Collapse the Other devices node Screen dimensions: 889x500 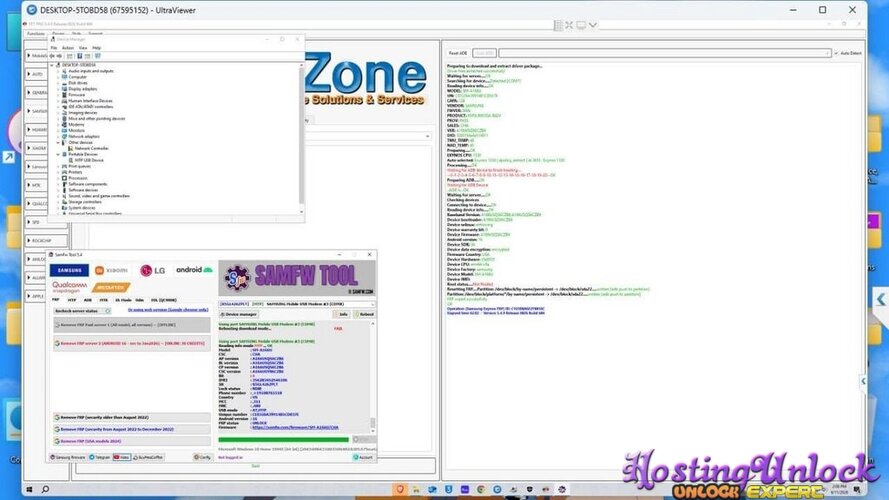tap(58, 142)
